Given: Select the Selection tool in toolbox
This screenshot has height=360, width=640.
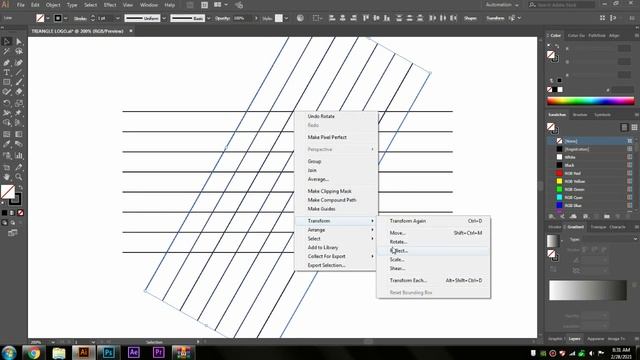Looking at the screenshot, I should pyautogui.click(x=7, y=42).
